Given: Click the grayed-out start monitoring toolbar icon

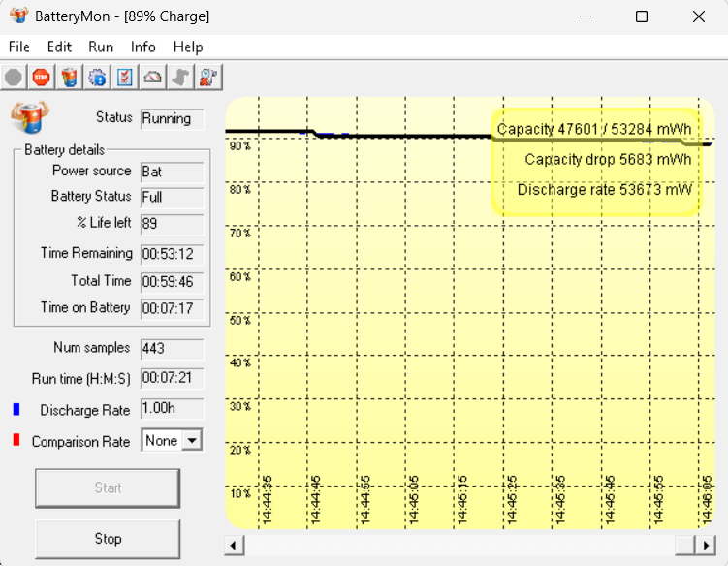Looking at the screenshot, I should (x=14, y=78).
